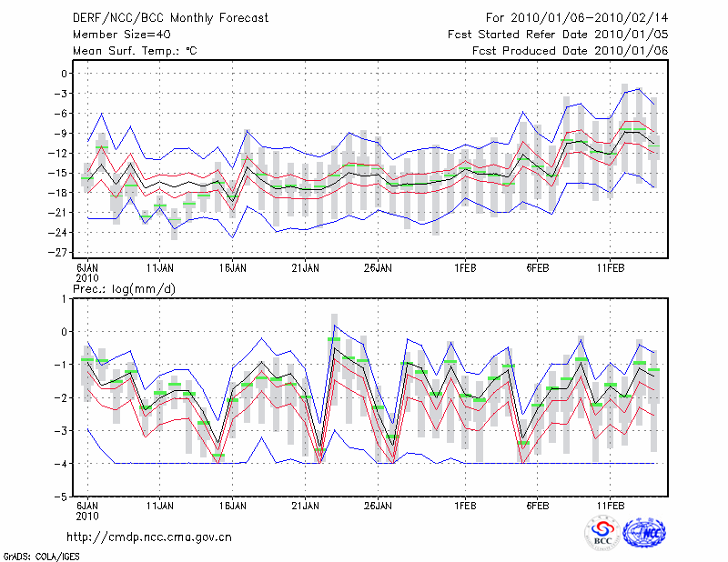Click 11JAN on the precipitation chart axis
This screenshot has width=728, height=562.
coord(160,505)
